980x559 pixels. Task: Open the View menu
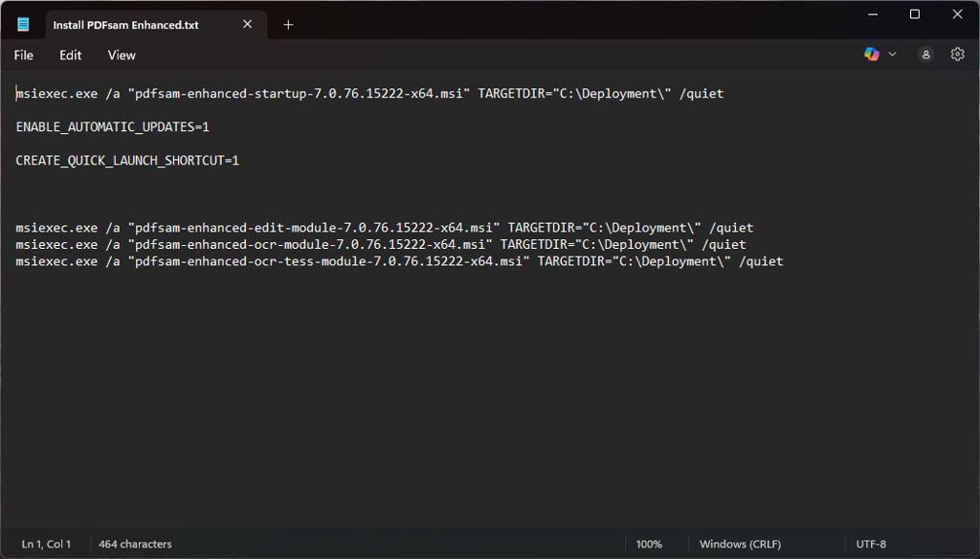(122, 55)
